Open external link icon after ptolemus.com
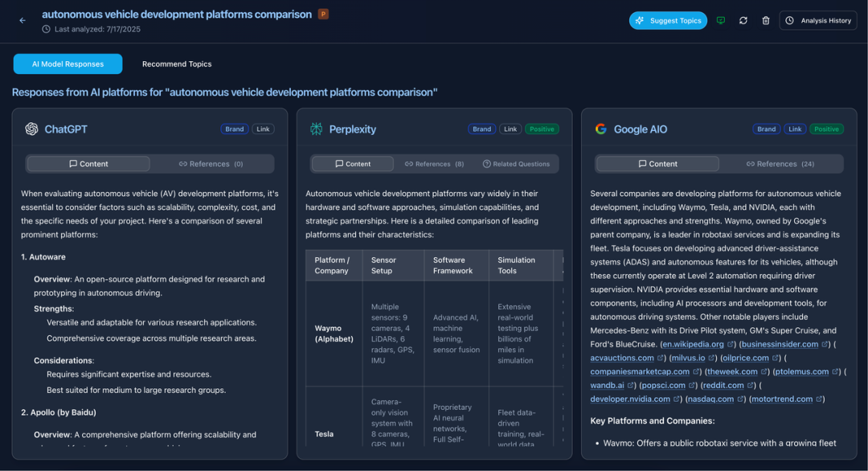Image resolution: width=868 pixels, height=471 pixels. [x=835, y=372]
